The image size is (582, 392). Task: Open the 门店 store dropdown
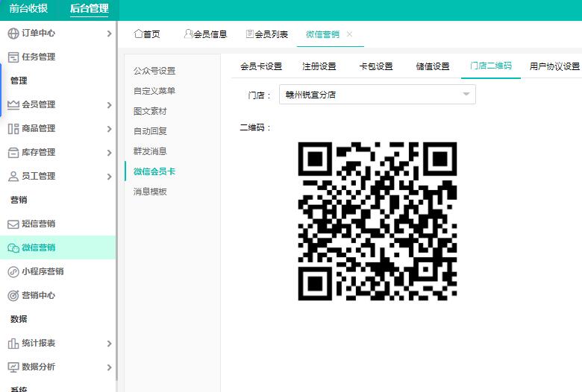tap(377, 95)
